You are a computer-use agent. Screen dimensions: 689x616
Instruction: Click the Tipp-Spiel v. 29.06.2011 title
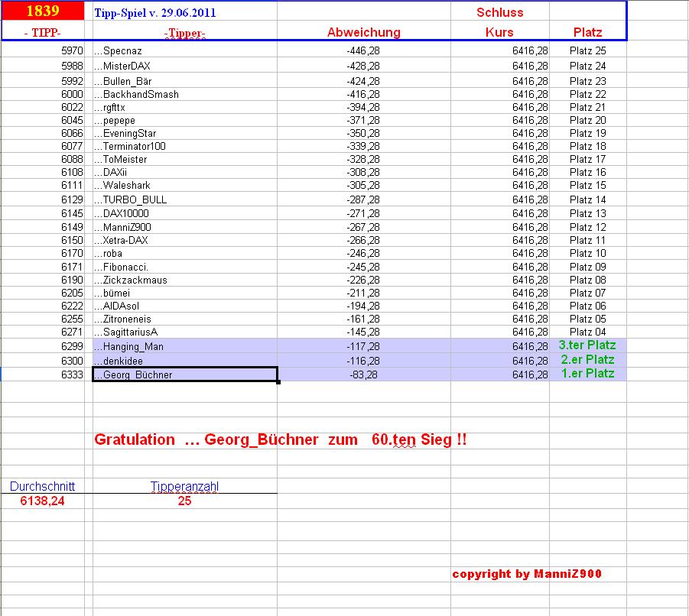pos(154,13)
